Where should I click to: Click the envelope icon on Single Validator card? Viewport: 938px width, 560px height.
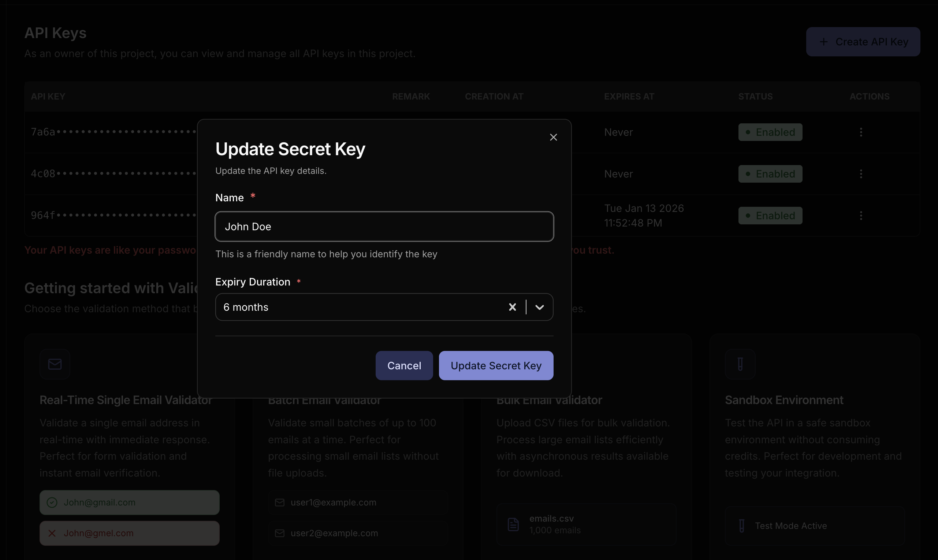pos(55,364)
